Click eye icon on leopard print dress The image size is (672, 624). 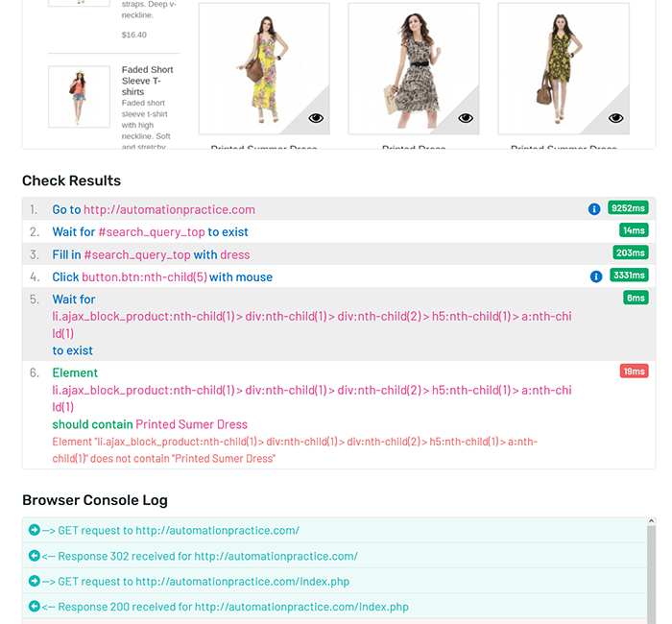tap(466, 118)
